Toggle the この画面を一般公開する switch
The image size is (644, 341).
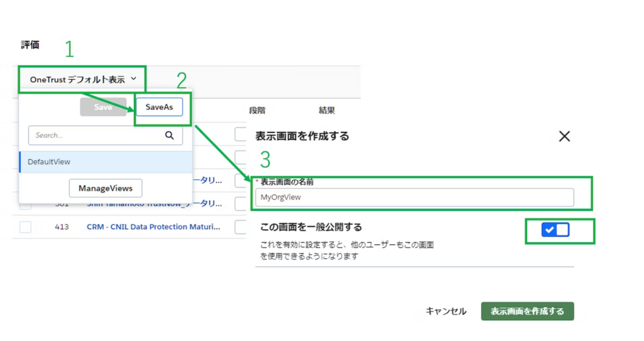point(555,230)
